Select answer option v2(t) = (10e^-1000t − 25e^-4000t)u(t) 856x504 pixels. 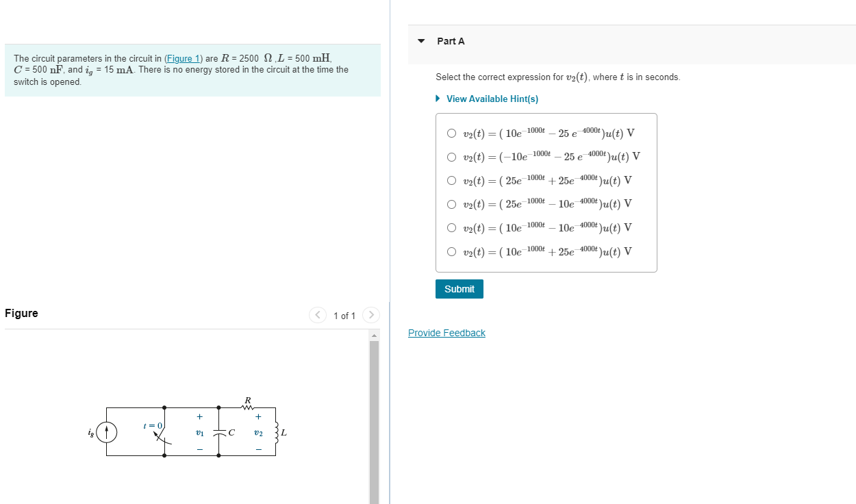tap(452, 133)
